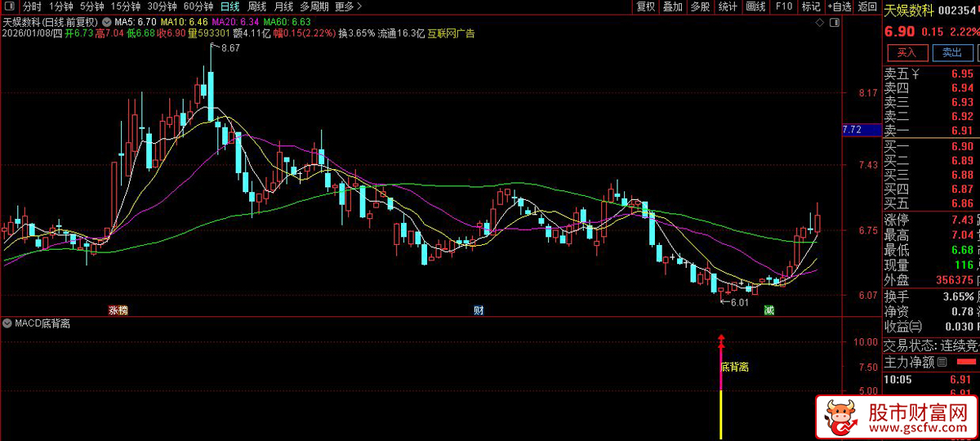980x441 pixels.
Task: Click the 财 event marker below the chart
Action: (x=479, y=310)
